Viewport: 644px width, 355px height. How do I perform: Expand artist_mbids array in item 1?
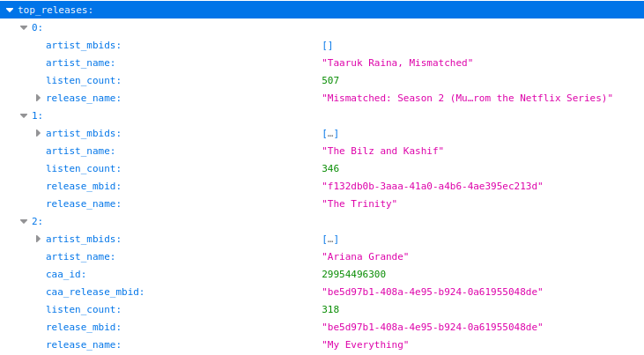click(38, 133)
